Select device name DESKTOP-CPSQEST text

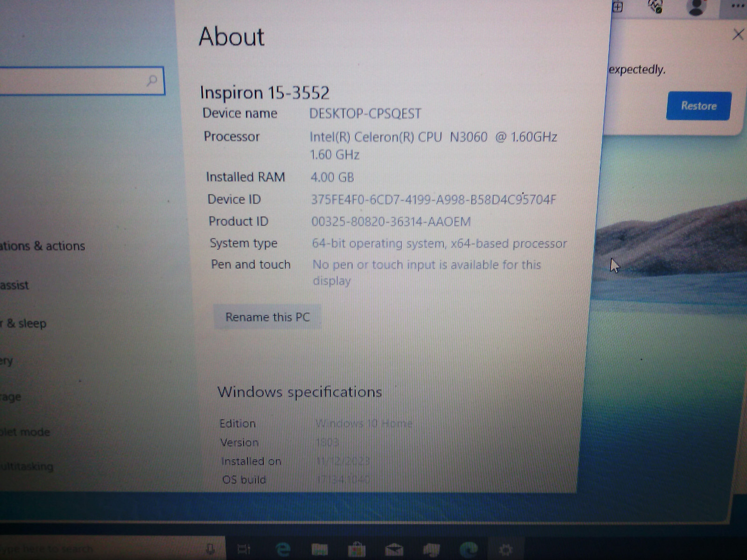[x=365, y=113]
